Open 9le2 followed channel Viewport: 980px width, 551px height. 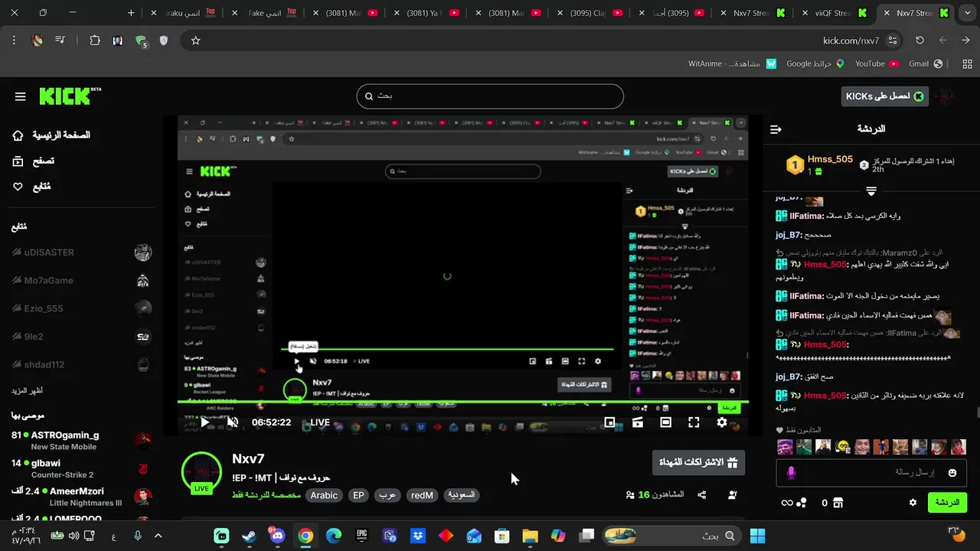[81, 337]
